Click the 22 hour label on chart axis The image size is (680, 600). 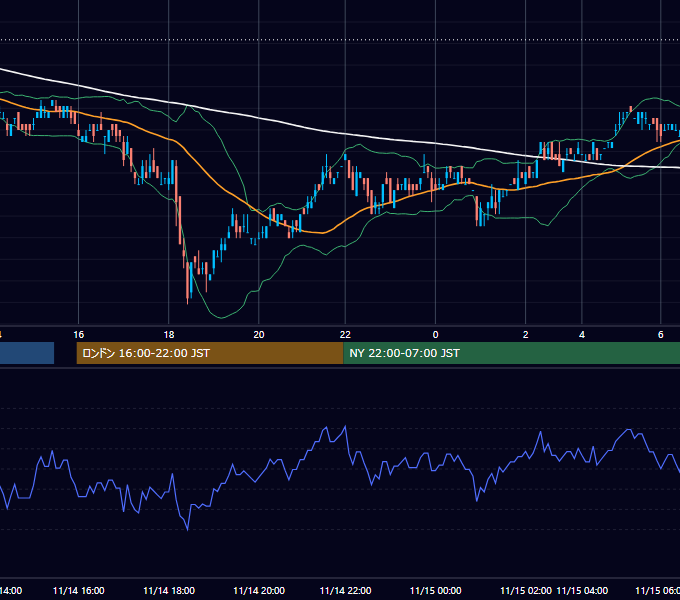[x=345, y=335]
